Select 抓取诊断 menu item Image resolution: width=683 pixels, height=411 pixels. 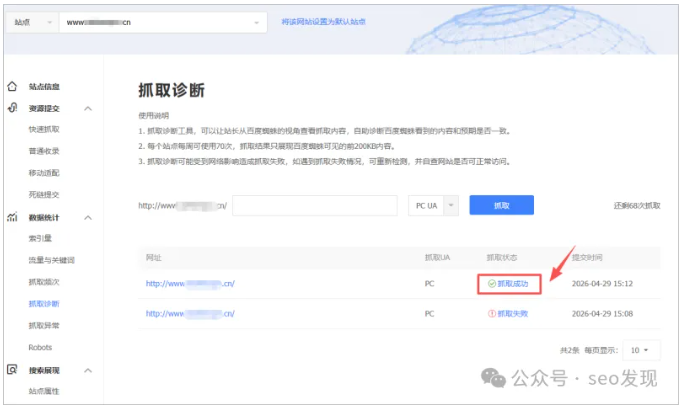click(44, 303)
